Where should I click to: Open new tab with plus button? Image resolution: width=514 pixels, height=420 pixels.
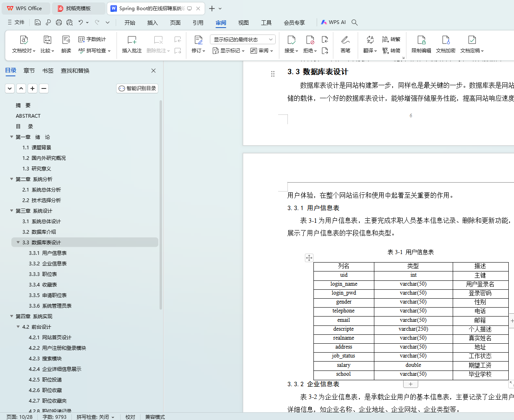(212, 9)
